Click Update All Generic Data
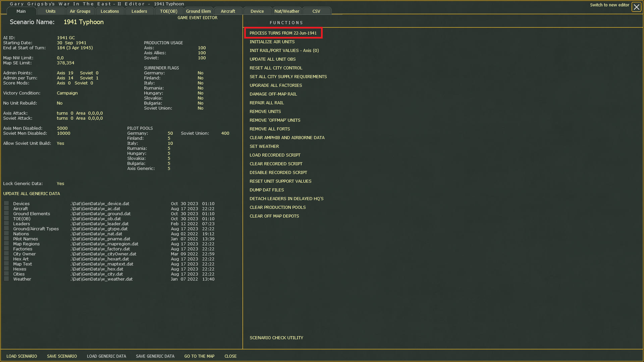This screenshot has height=362, width=644. pyautogui.click(x=32, y=194)
